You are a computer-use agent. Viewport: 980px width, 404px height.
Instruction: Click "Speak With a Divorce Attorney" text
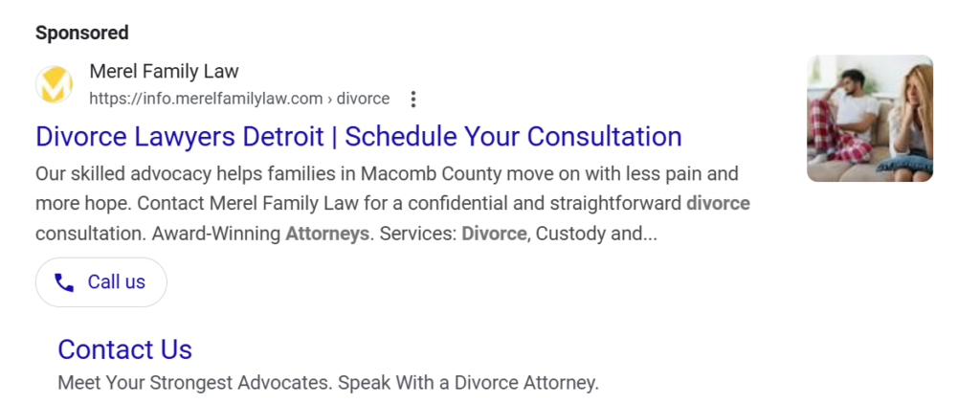pyautogui.click(x=471, y=383)
